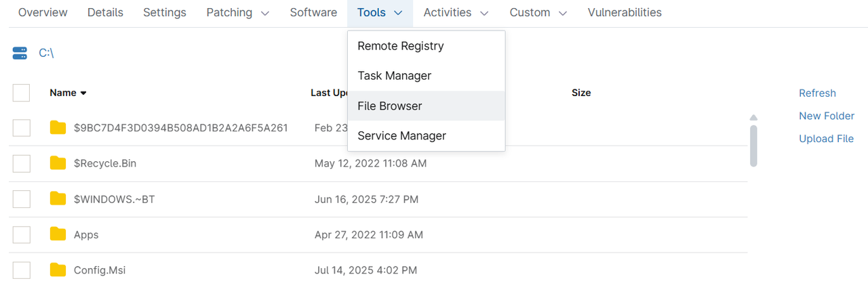
Task: Click the file list scrollbar thumb
Action: click(x=753, y=146)
